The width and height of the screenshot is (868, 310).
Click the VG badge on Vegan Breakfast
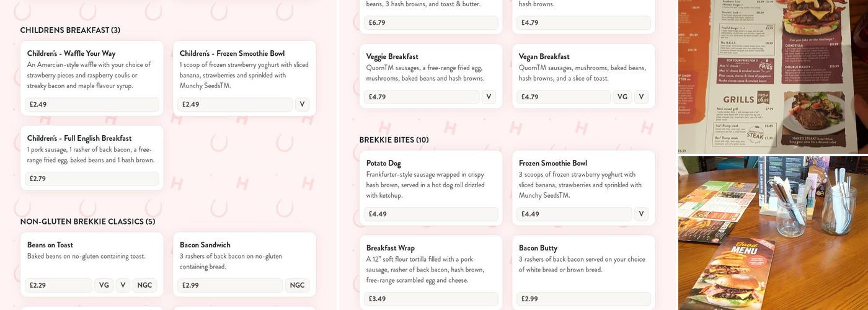tap(622, 97)
